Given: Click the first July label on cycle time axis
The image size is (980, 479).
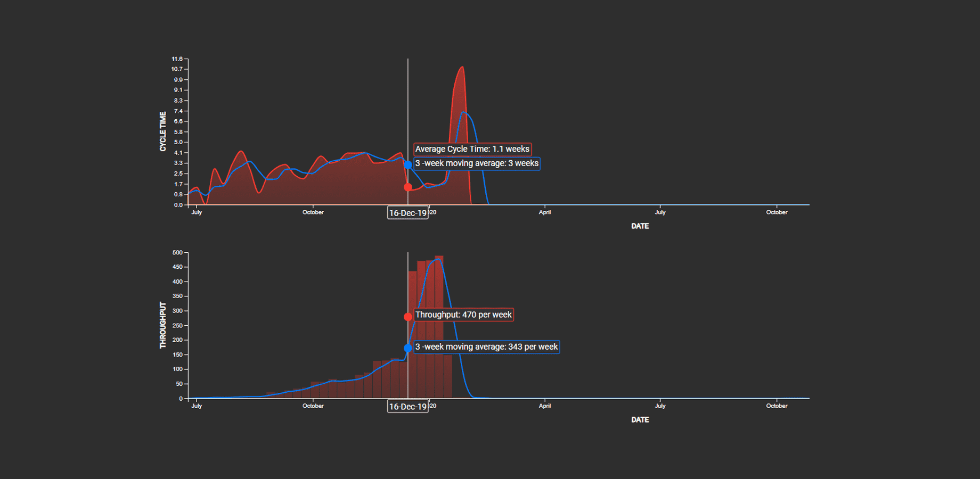Looking at the screenshot, I should 197,212.
